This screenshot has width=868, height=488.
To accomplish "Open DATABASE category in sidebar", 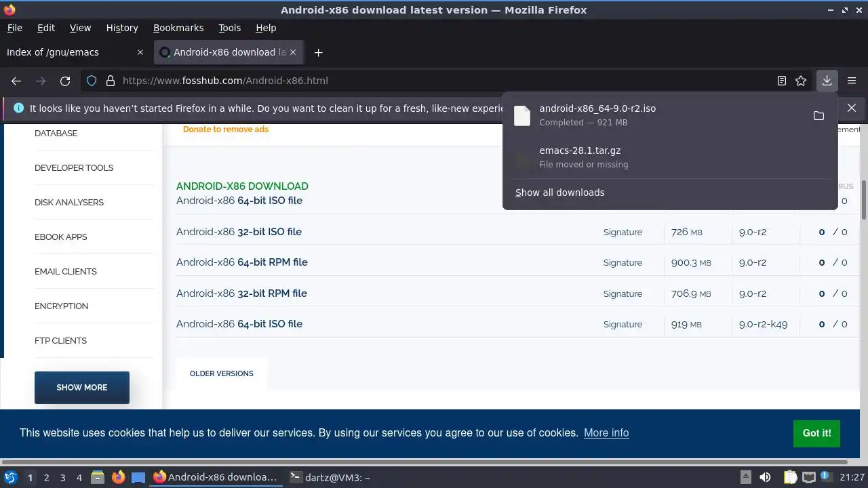I will pos(56,134).
